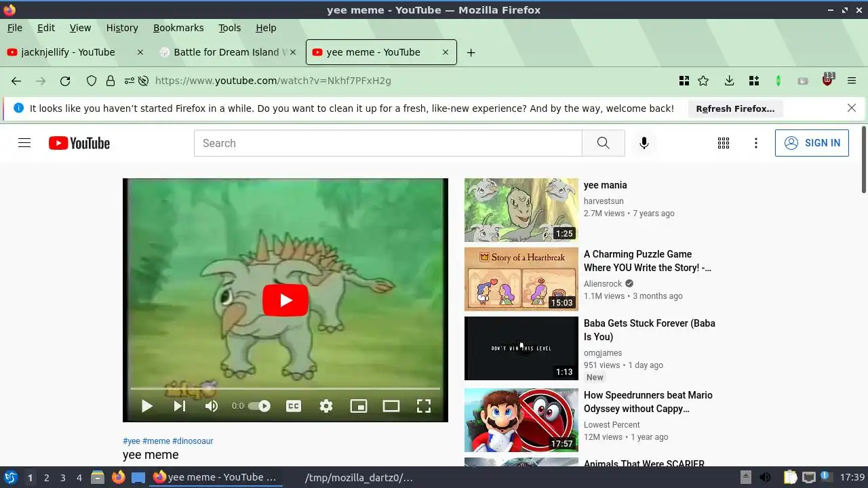Open the Help menu
The height and width of the screenshot is (488, 868).
click(266, 28)
